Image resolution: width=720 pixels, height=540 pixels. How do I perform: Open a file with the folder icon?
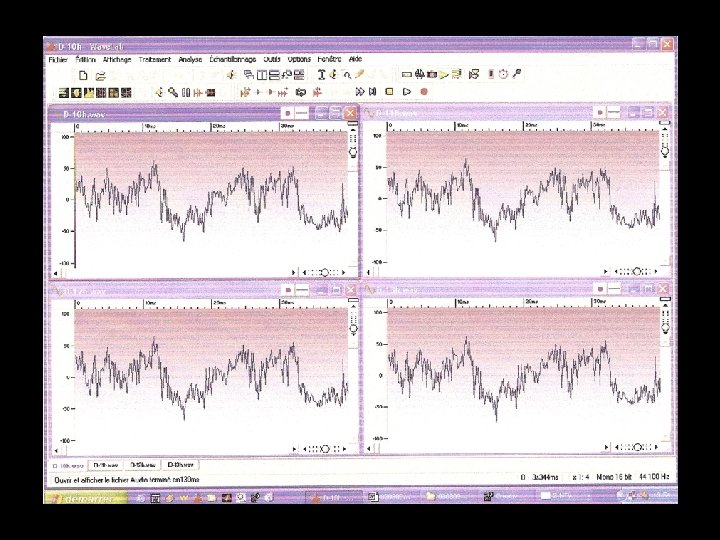[x=100, y=76]
